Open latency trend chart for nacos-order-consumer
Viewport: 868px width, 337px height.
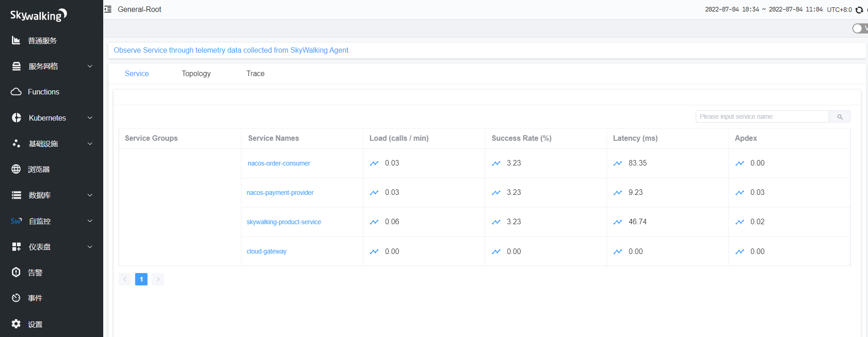[618, 163]
